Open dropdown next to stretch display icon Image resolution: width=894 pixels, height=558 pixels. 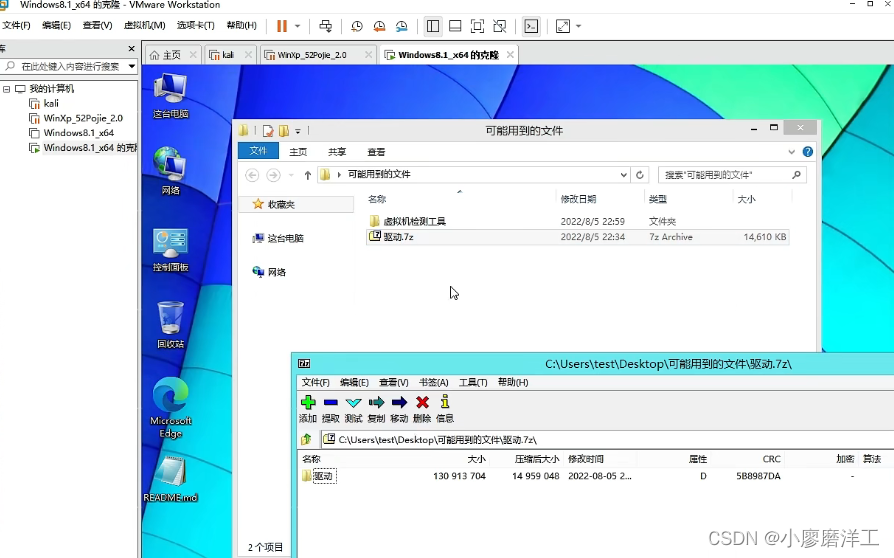(578, 26)
